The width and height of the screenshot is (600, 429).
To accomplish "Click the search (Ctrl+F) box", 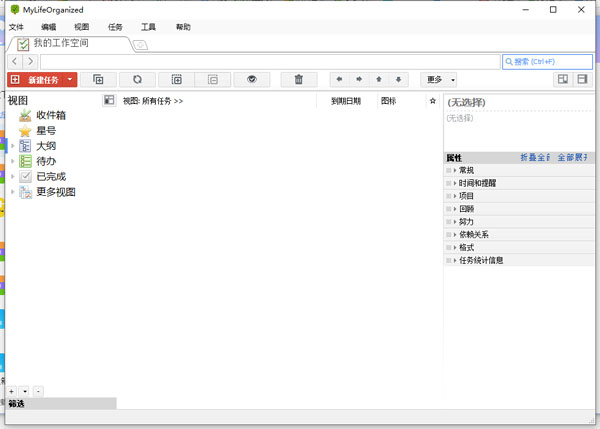I will coord(547,62).
